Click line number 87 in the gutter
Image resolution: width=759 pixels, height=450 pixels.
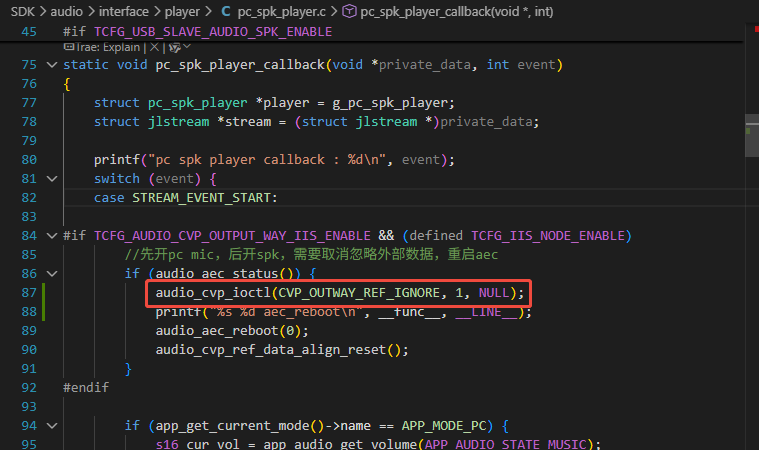click(x=29, y=293)
